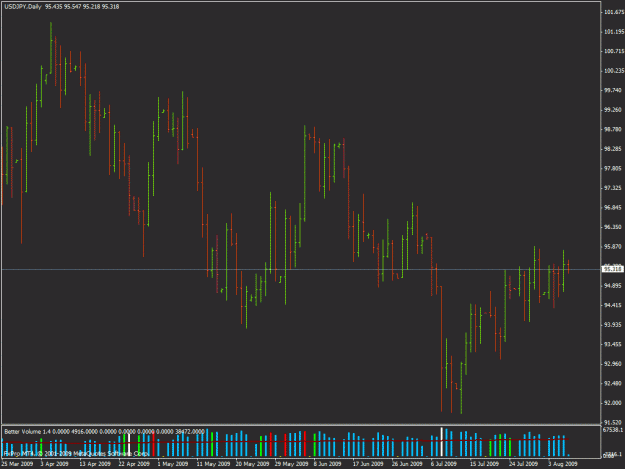Click the 98.285 price axis label
Screen dimensions: 625x469
613,149
